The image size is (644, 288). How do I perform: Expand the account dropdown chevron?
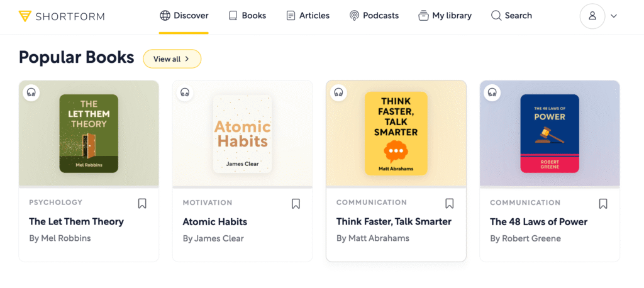(x=614, y=16)
